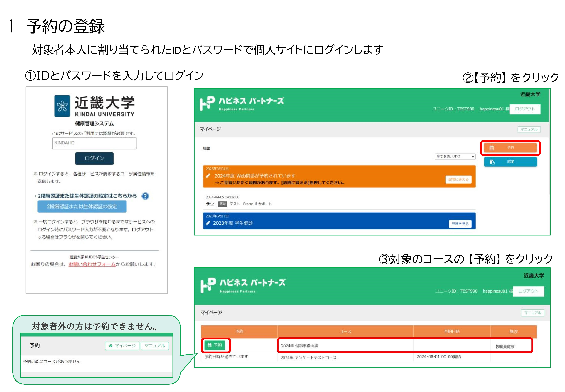
Task: Click the 履歴 heading
Action: coord(206,148)
